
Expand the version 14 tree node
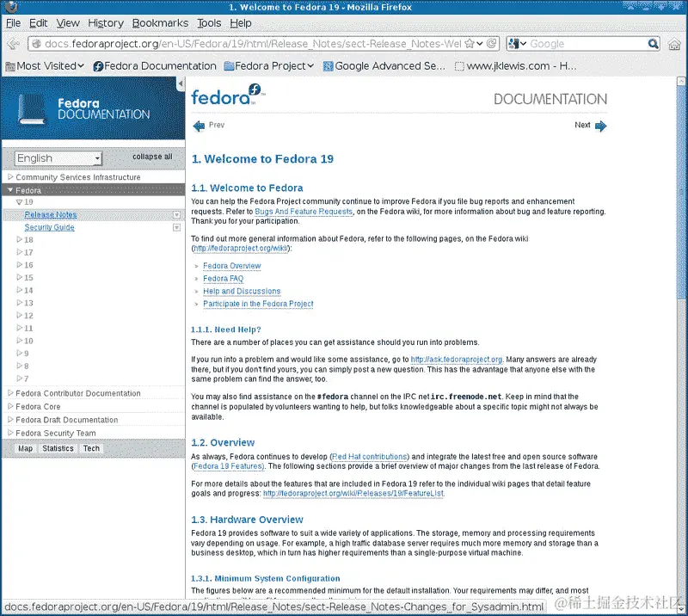[19, 290]
